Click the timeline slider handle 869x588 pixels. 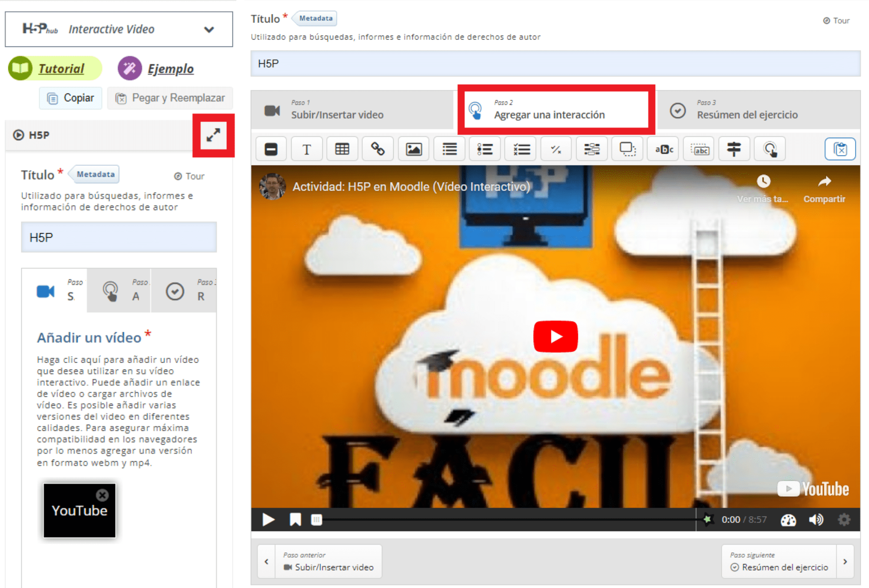[x=317, y=519]
